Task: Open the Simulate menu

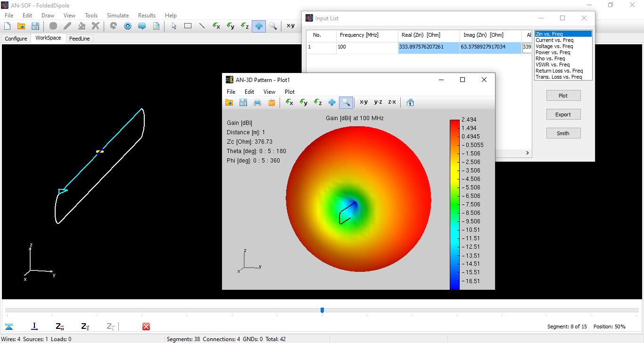Action: pos(118,16)
